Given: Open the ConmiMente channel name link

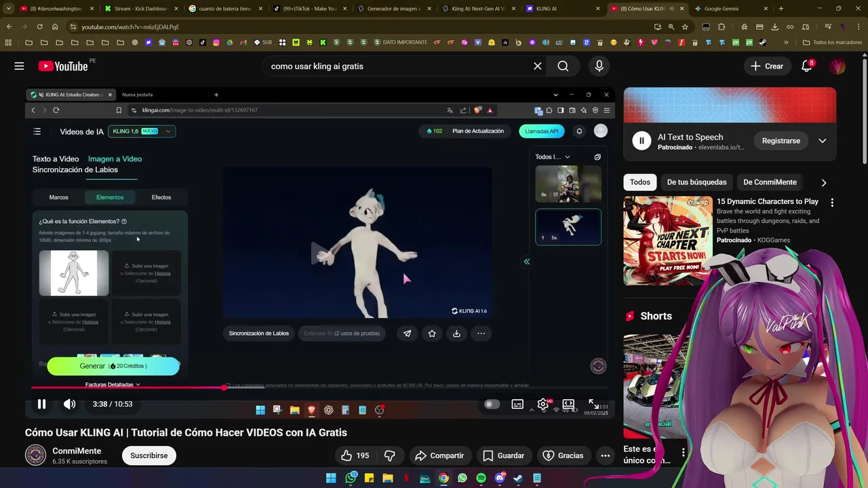Looking at the screenshot, I should tap(77, 451).
